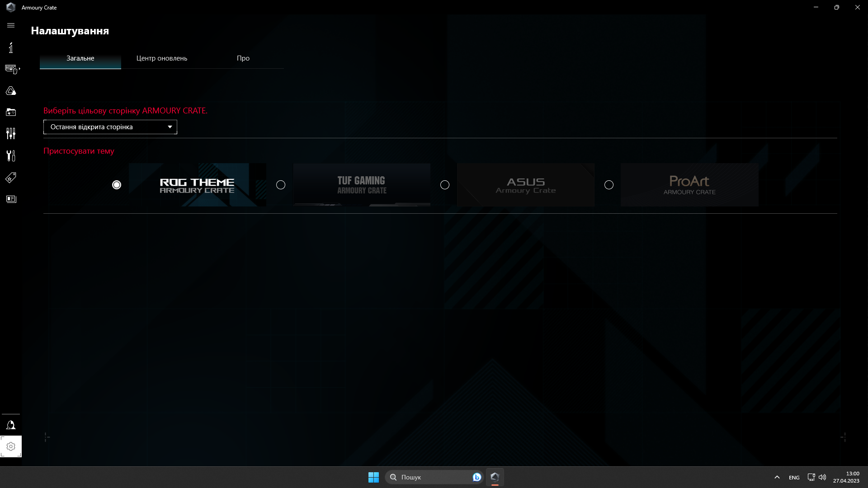868x488 pixels.
Task: Open the volume tray icon
Action: (822, 477)
